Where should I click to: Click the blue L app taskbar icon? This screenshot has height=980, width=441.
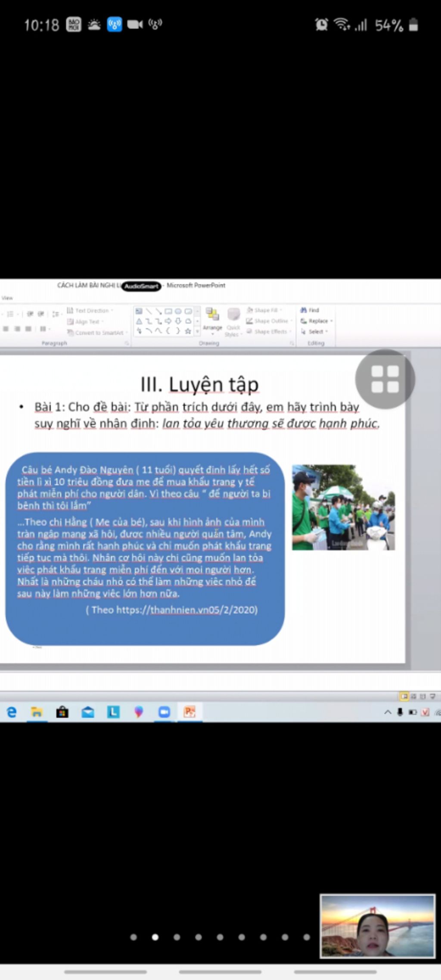click(x=113, y=712)
